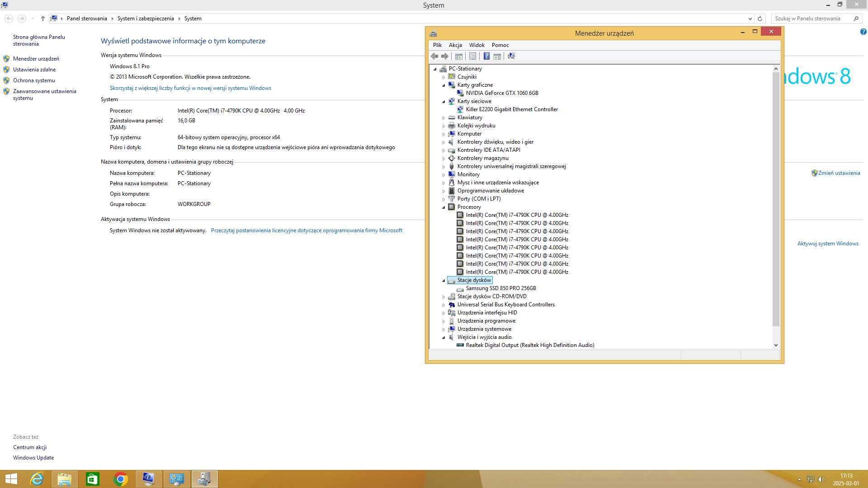Image resolution: width=868 pixels, height=488 pixels.
Task: Click the blue Help question-mark toolbar icon
Action: point(486,56)
